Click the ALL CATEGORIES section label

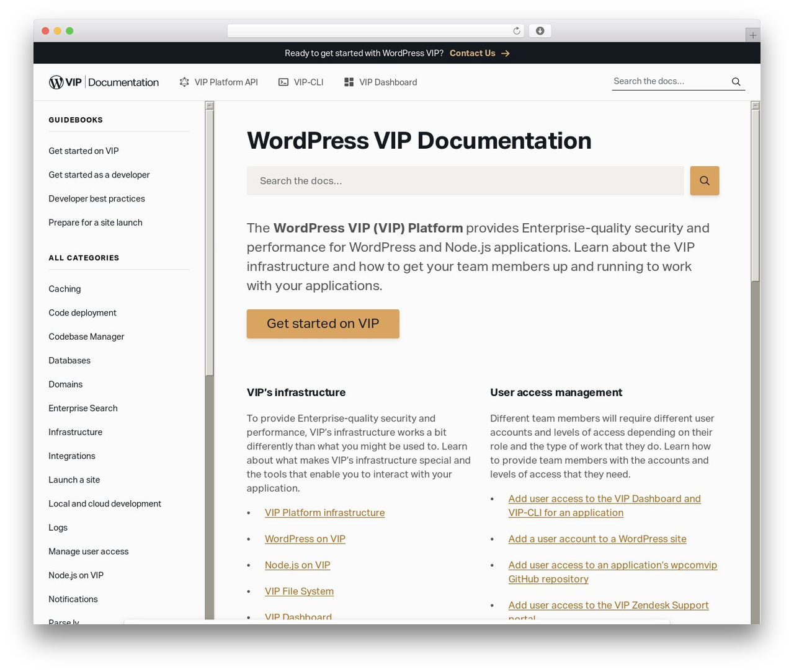coord(84,258)
